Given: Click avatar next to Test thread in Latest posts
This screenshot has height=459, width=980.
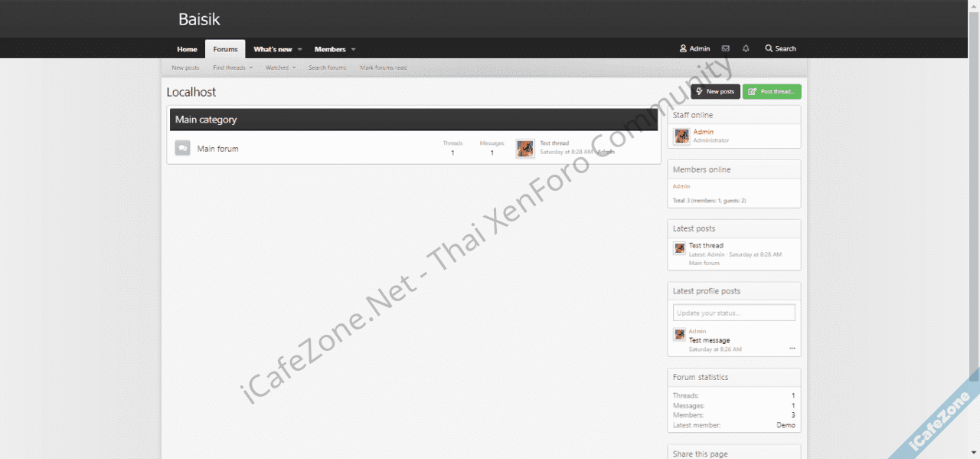Looking at the screenshot, I should pos(679,248).
